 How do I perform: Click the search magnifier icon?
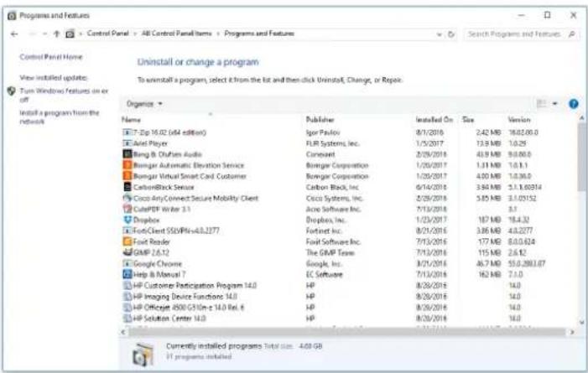click(571, 34)
